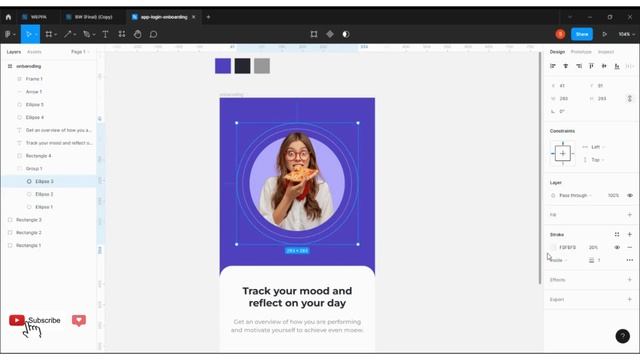The image size is (640, 360).
Task: Click the Use as mask icon
Action: click(x=346, y=34)
